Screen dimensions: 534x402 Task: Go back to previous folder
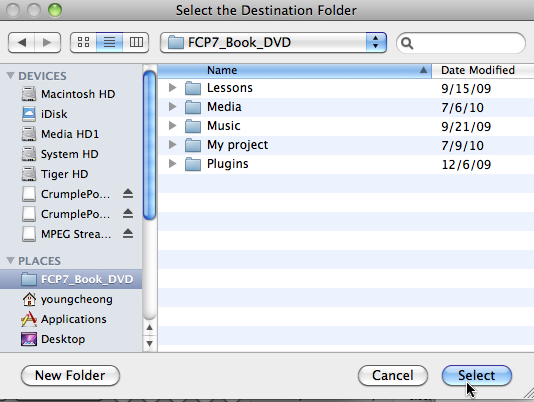(21, 43)
